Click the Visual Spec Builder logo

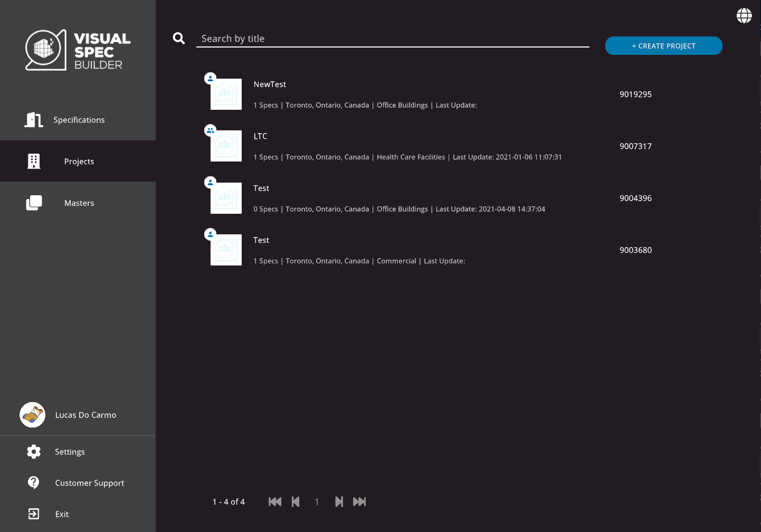click(x=78, y=51)
